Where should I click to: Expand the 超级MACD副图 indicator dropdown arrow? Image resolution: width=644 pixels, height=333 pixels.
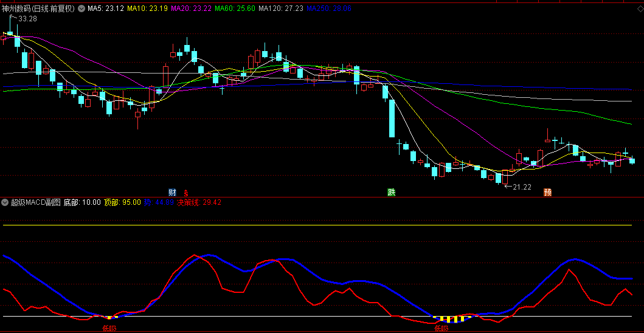[x=5, y=202]
